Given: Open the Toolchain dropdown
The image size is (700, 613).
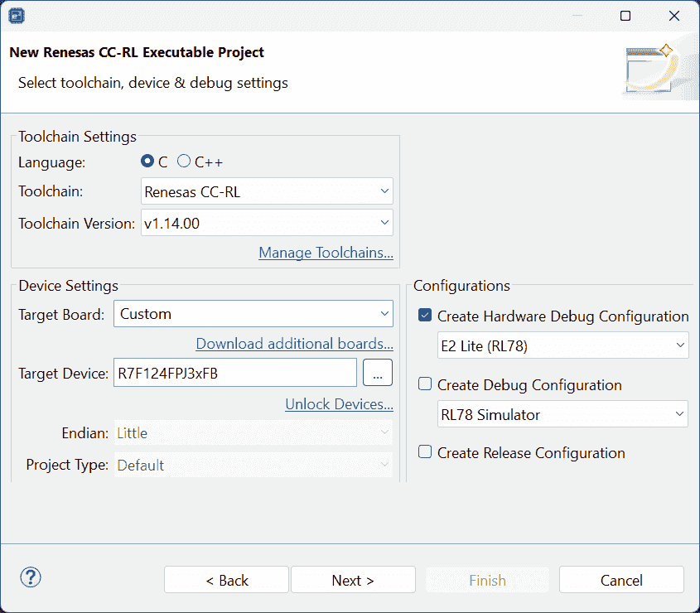Looking at the screenshot, I should 267,191.
